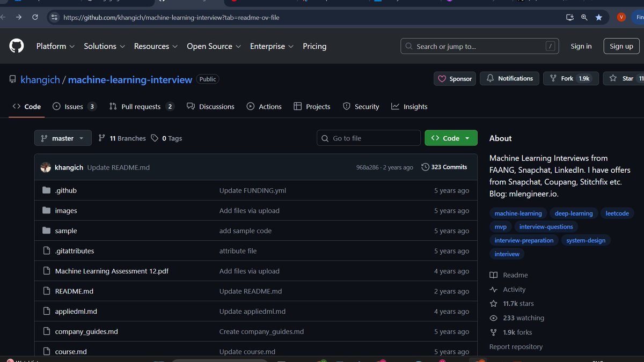Open the Discussions tab
The image size is (644, 362).
click(x=210, y=107)
